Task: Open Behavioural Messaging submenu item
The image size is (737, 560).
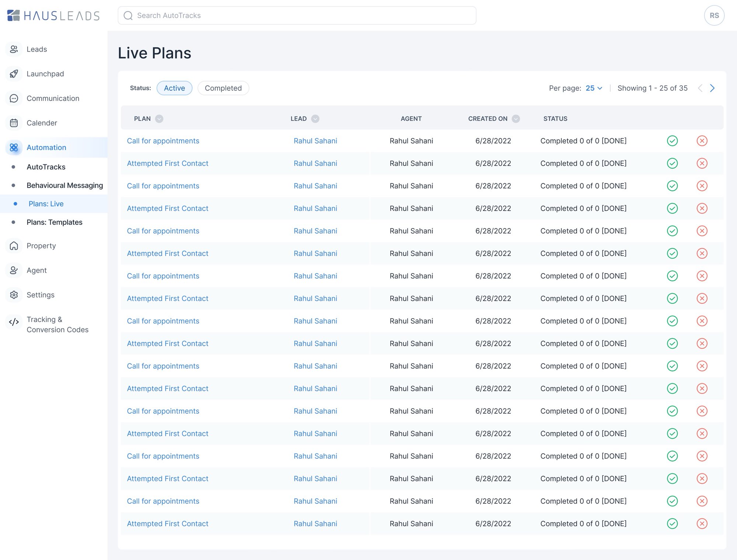Action: pyautogui.click(x=65, y=185)
